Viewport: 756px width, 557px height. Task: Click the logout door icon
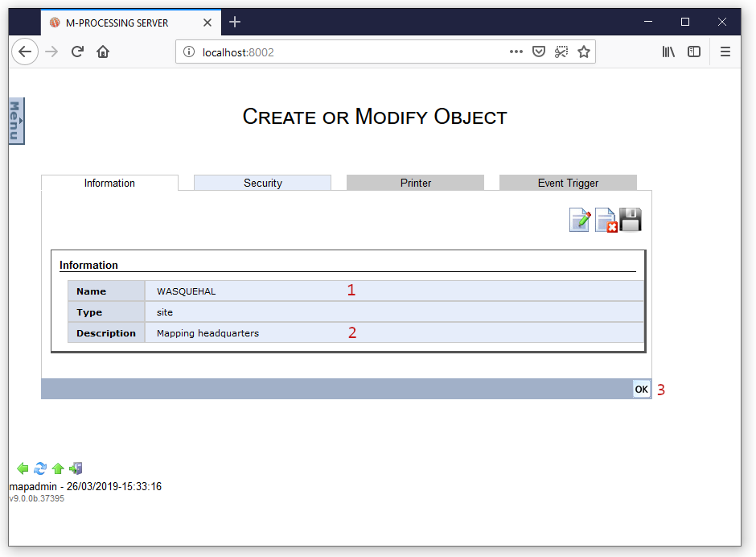(76, 468)
